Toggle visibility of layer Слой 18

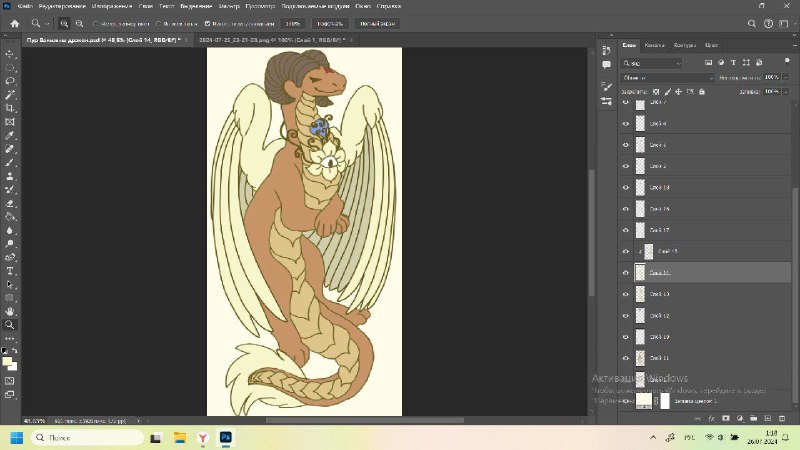pyautogui.click(x=626, y=187)
